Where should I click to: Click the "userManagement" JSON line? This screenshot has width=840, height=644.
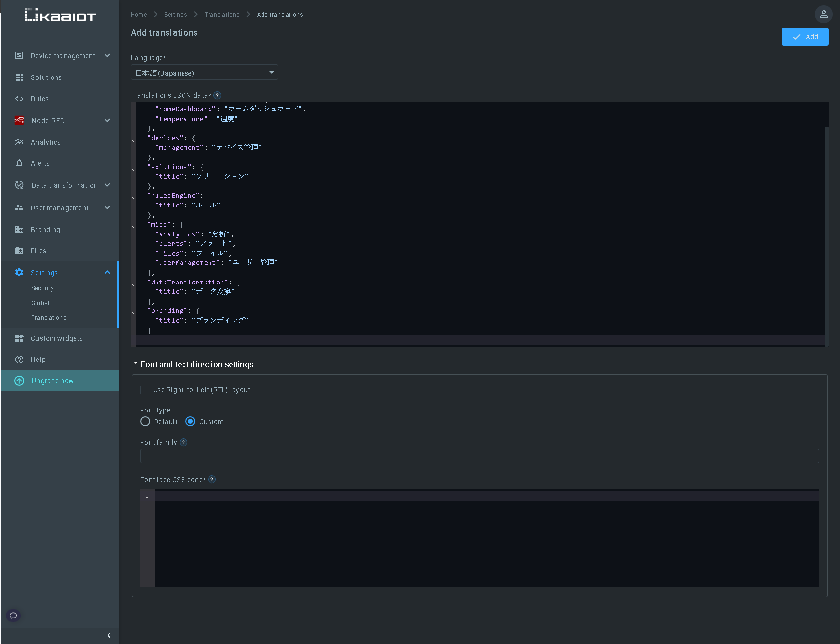point(216,263)
